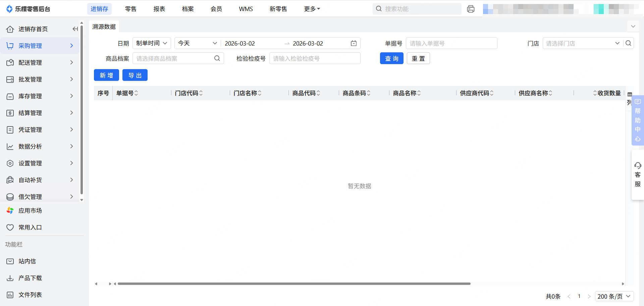Click the horizontal table scrollbar
644x306 pixels.
(x=294, y=284)
